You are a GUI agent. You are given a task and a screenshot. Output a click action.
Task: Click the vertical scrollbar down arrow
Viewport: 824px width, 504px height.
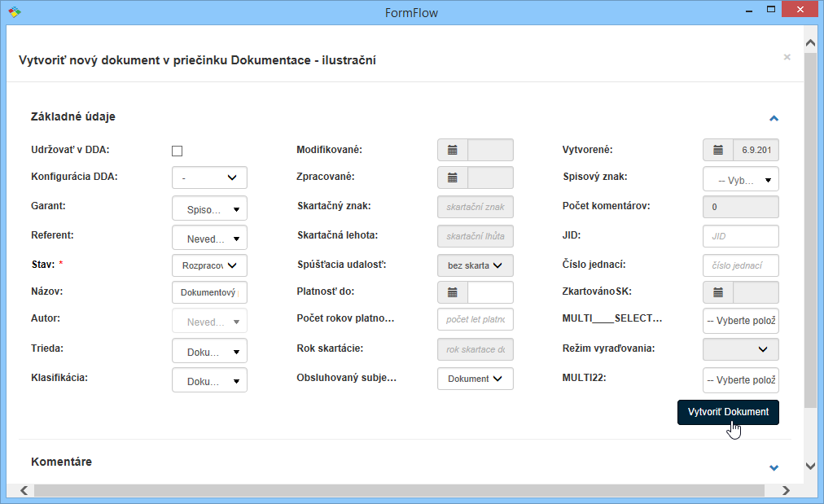(810, 466)
